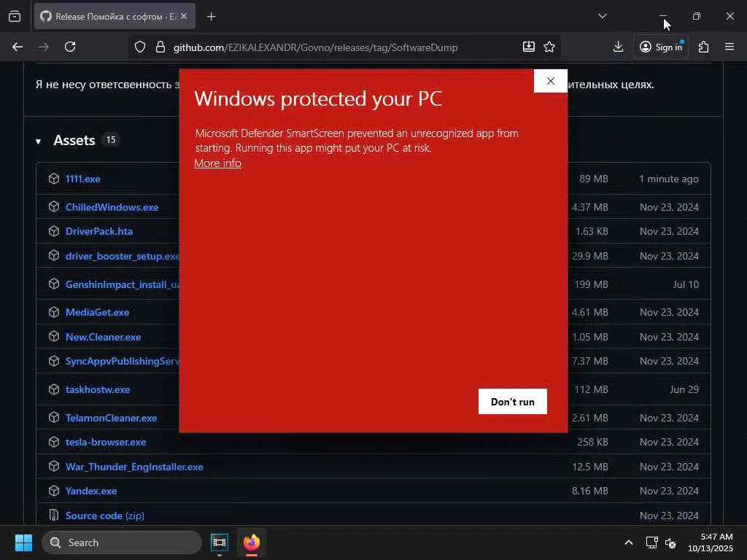Open tracking protection shield icon
Screen dimensions: 747x560
[x=139, y=47]
